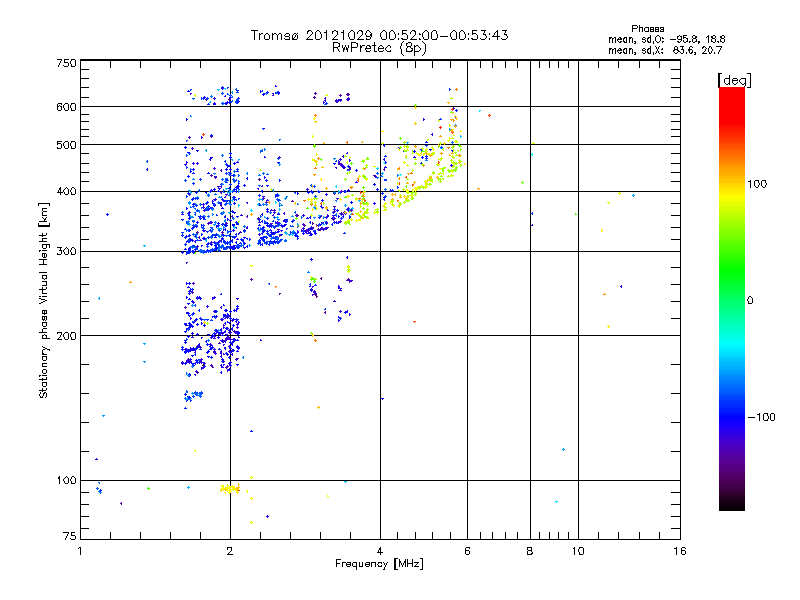Click the y-axis '200' tick label
The image size is (800, 600).
tap(67, 336)
